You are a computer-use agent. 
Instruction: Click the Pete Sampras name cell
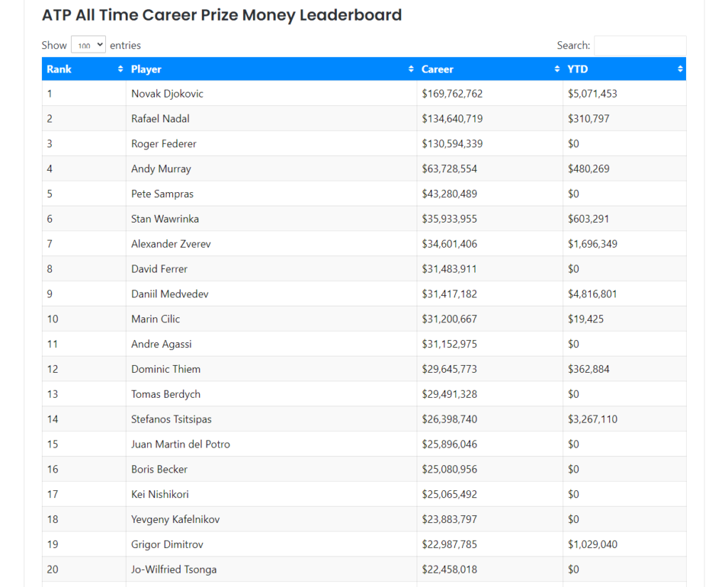tap(162, 194)
